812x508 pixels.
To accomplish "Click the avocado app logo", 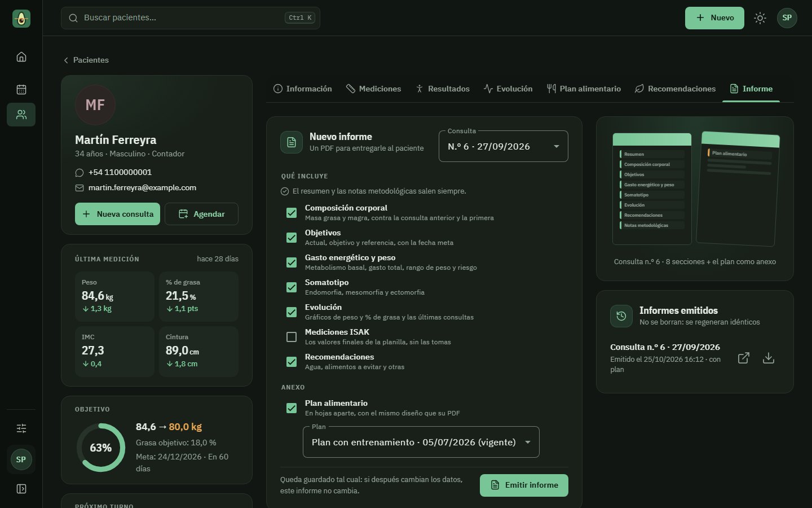I will (x=21, y=19).
